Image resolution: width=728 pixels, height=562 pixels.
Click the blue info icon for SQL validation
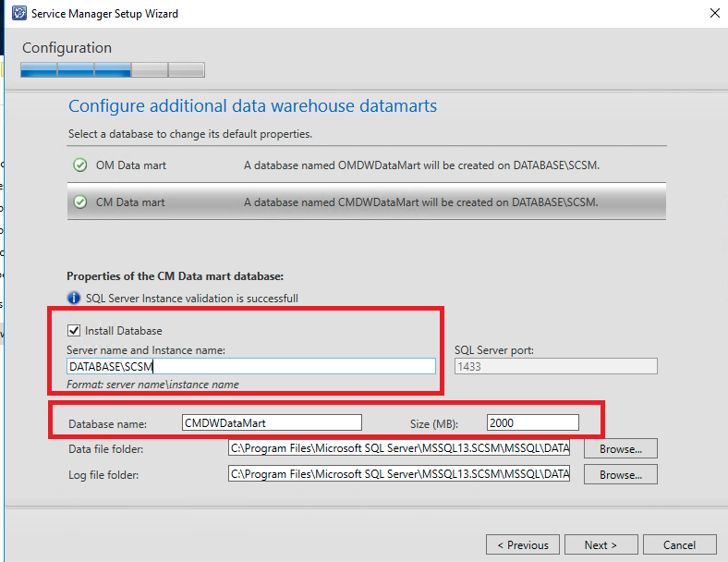tap(75, 298)
